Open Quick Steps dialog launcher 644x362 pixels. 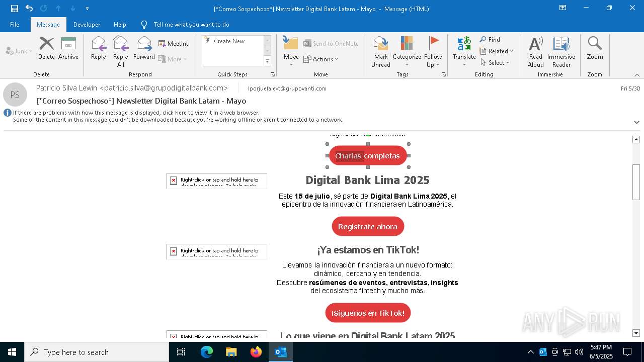click(x=273, y=74)
